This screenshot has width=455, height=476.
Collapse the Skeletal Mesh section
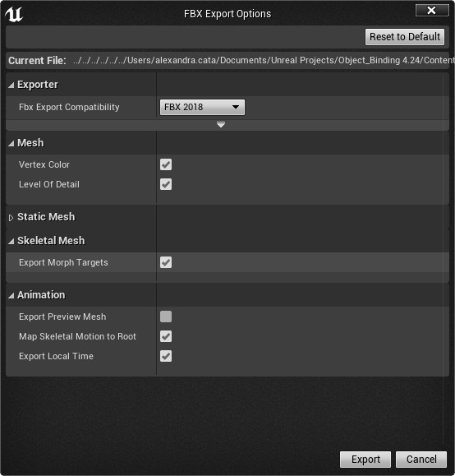[x=11, y=242]
